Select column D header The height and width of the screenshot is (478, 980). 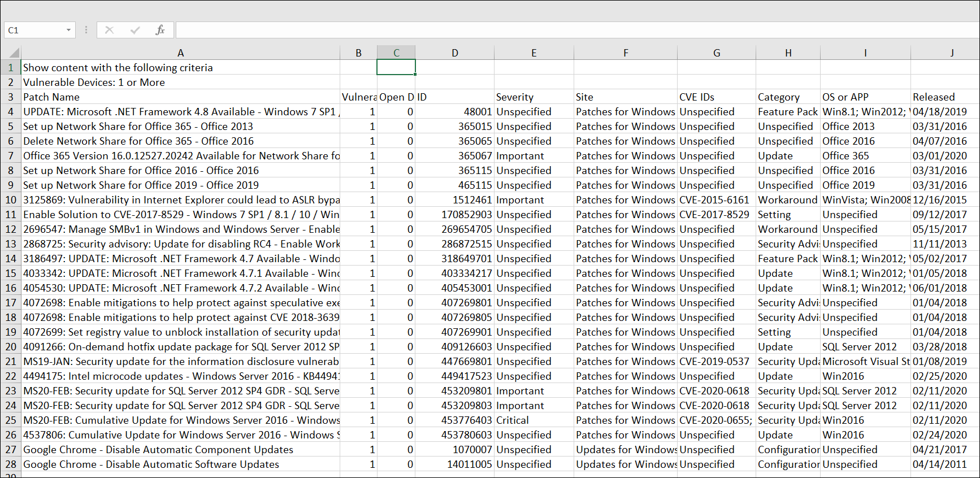click(454, 53)
